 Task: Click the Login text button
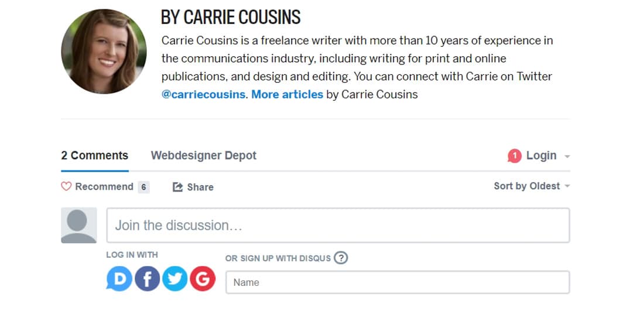542,156
